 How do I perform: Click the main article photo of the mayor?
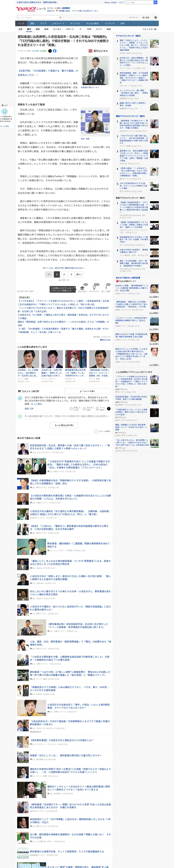tap(96, 70)
